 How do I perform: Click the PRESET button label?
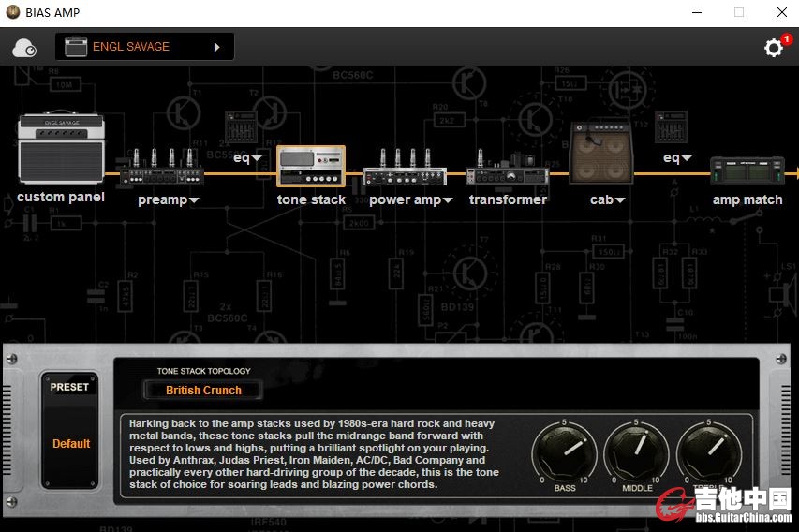pyautogui.click(x=69, y=387)
